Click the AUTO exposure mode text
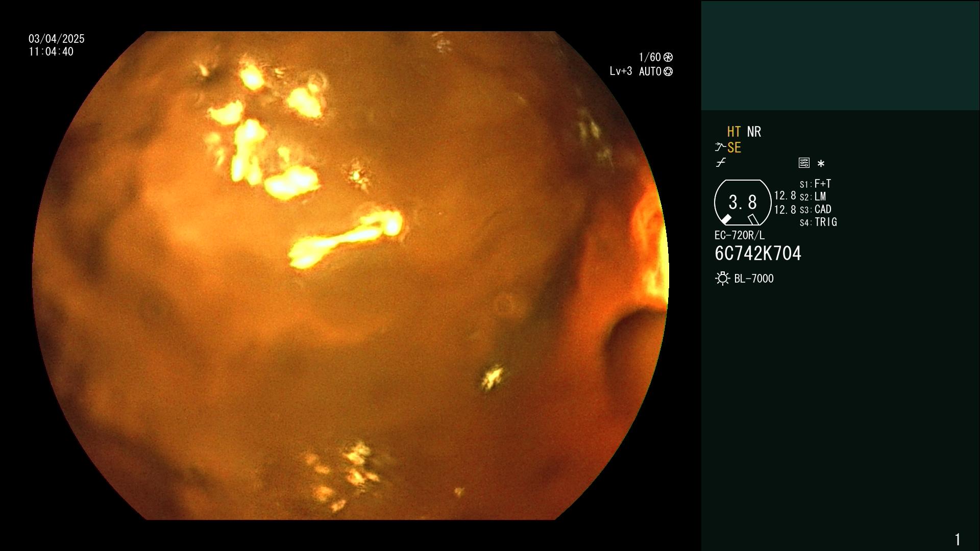 coord(650,71)
